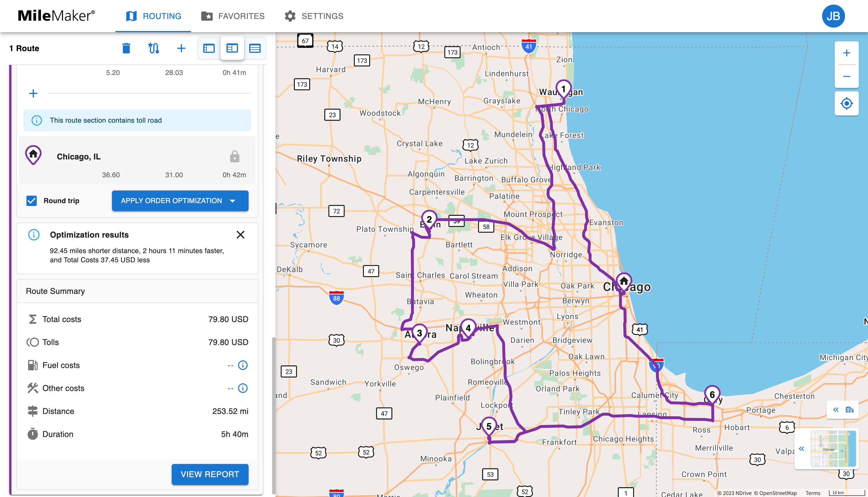Click the Fuel costs pump icon

32,365
